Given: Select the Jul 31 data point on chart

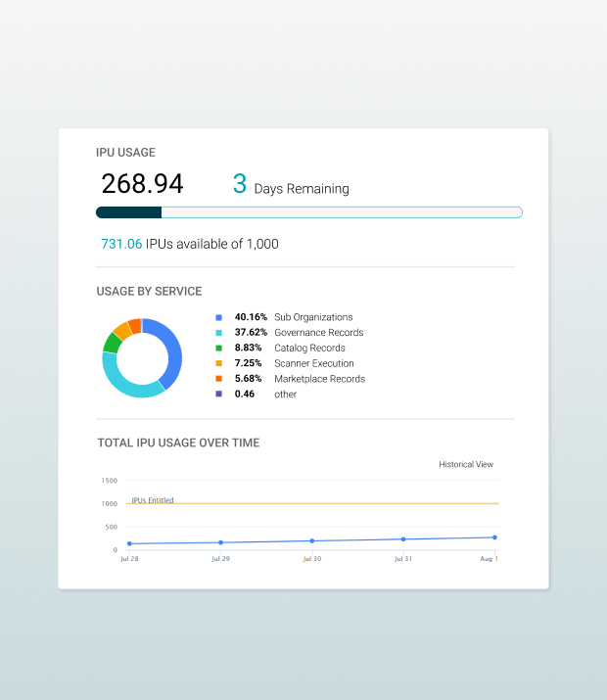Looking at the screenshot, I should click(x=403, y=539).
